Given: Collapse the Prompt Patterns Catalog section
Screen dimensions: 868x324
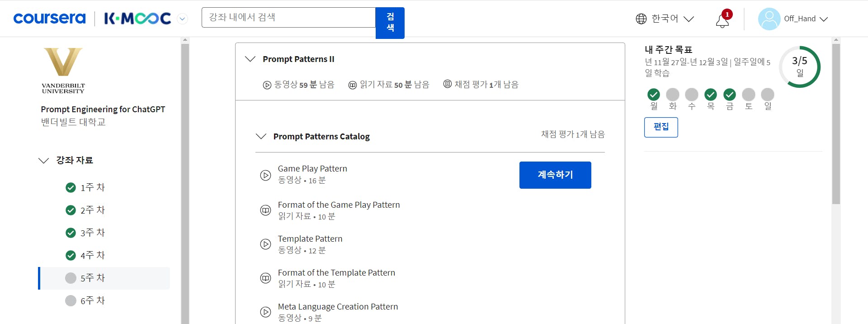Looking at the screenshot, I should [261, 136].
